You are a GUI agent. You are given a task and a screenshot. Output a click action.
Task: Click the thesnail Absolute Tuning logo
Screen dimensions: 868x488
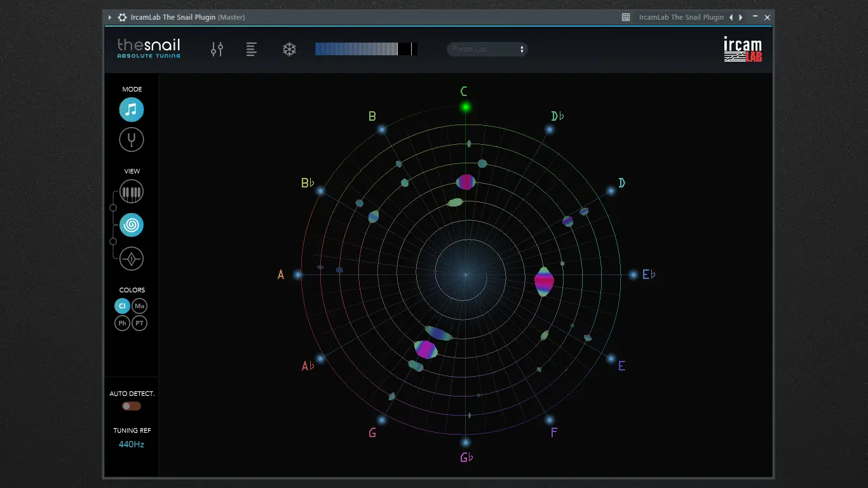point(149,48)
